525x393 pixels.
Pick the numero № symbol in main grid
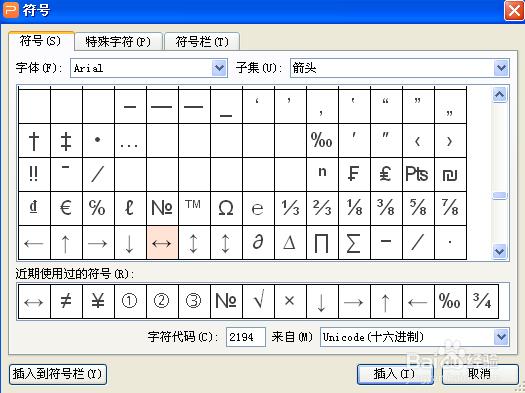(x=162, y=208)
